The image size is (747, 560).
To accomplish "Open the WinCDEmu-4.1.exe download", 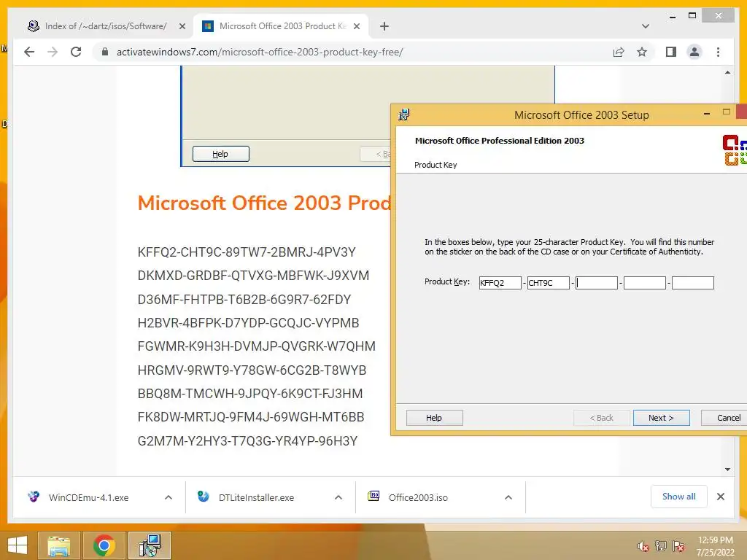I will pos(88,497).
